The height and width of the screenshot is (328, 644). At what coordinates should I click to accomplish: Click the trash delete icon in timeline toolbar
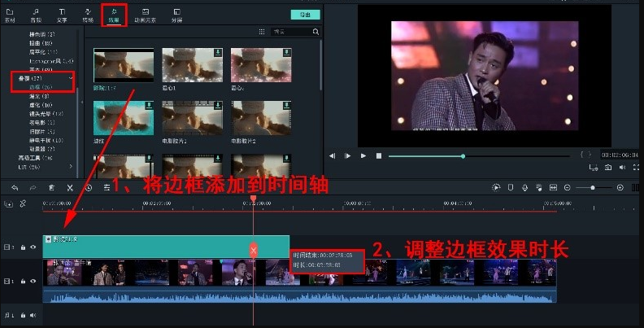pyautogui.click(x=51, y=187)
